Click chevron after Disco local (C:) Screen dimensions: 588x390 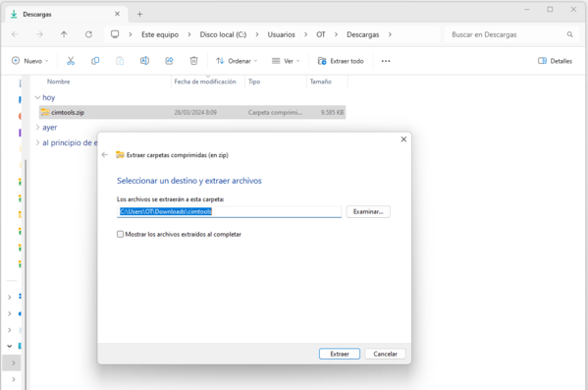tap(257, 34)
